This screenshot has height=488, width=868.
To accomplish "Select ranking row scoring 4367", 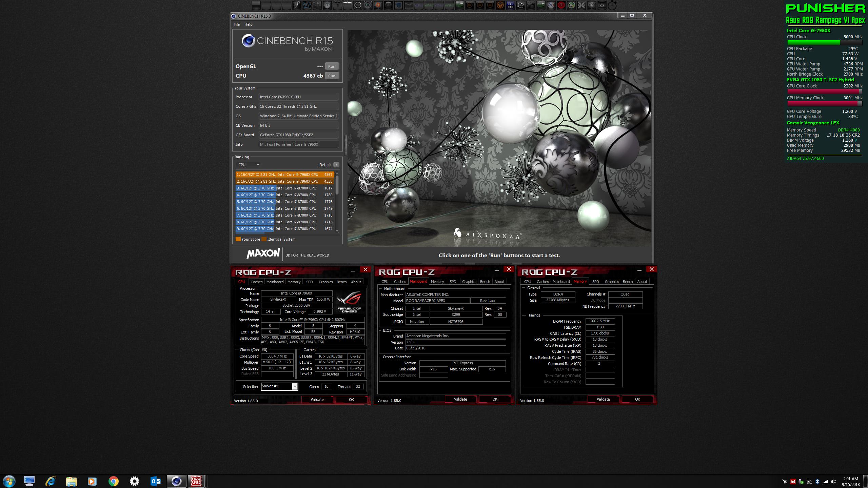I will tap(285, 175).
